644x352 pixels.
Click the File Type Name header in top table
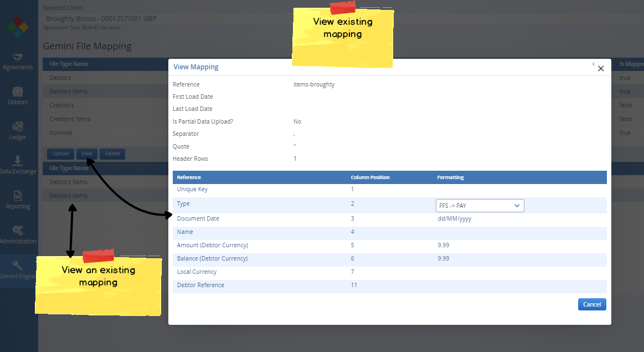pyautogui.click(x=69, y=64)
